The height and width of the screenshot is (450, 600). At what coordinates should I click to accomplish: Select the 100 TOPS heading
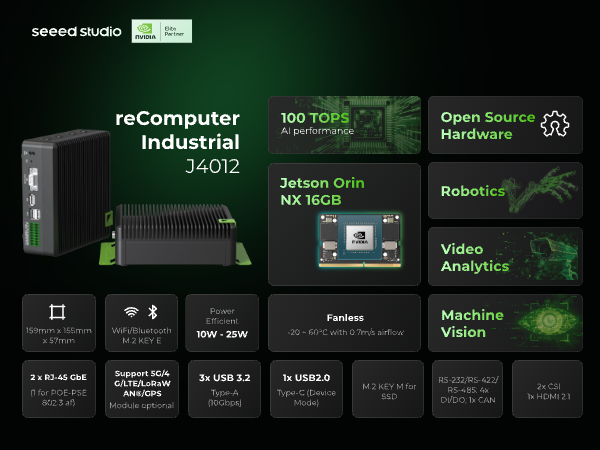pyautogui.click(x=315, y=118)
